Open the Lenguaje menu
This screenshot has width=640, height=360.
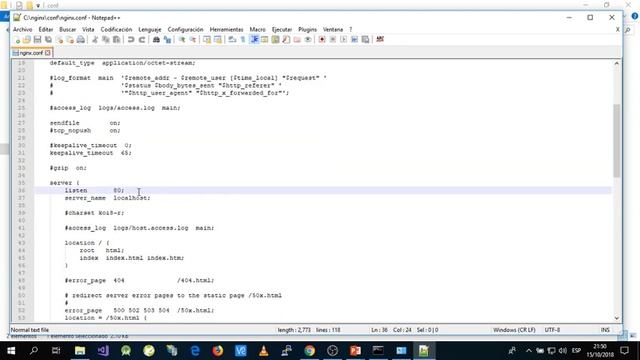point(150,29)
